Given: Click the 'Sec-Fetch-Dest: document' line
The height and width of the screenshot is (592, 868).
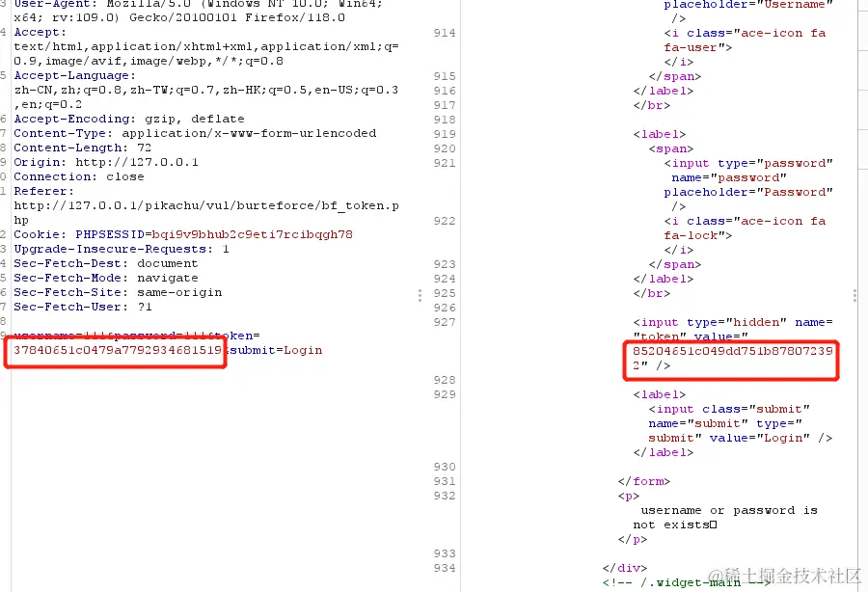Looking at the screenshot, I should (106, 263).
